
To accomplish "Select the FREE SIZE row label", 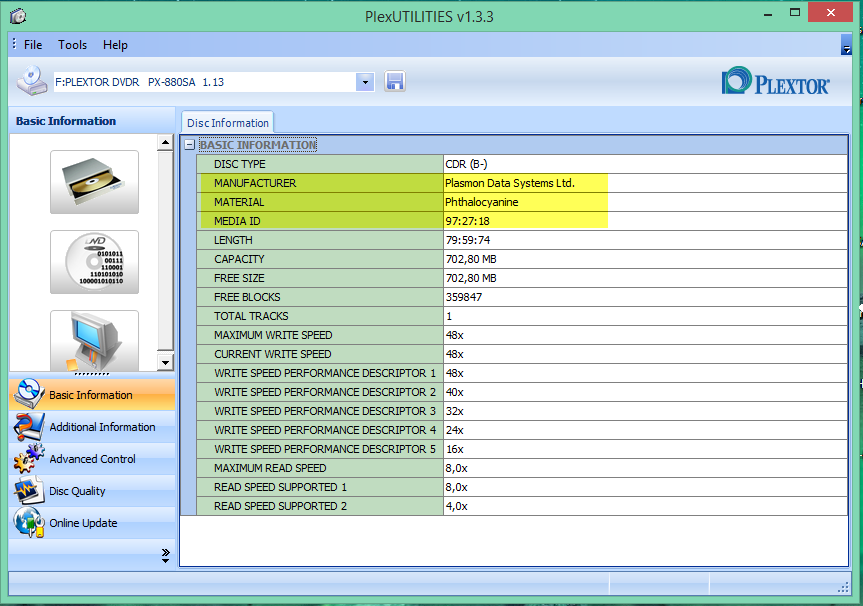I will (239, 278).
